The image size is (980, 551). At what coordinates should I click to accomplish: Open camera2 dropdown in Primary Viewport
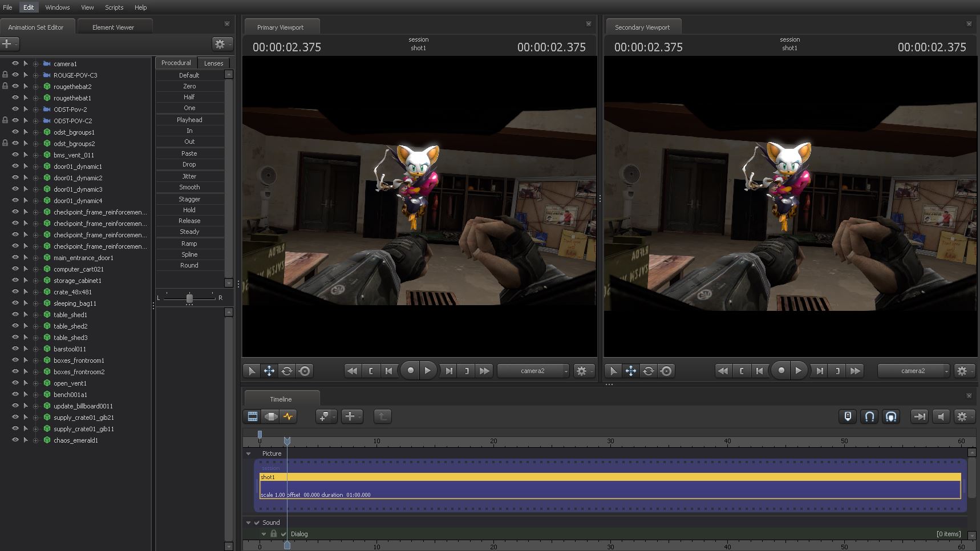pyautogui.click(x=533, y=371)
